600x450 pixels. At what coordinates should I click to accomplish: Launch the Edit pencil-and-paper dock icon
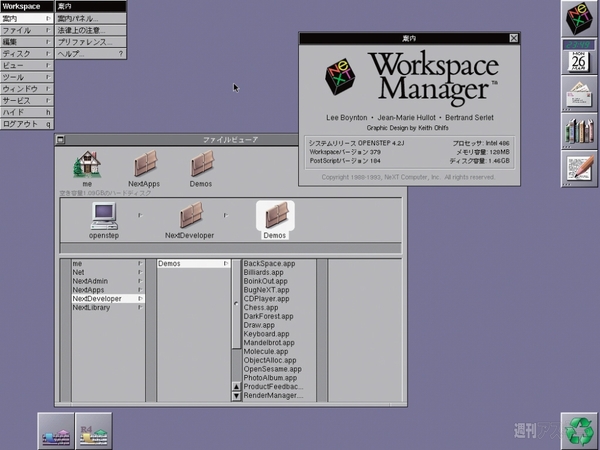[580, 168]
